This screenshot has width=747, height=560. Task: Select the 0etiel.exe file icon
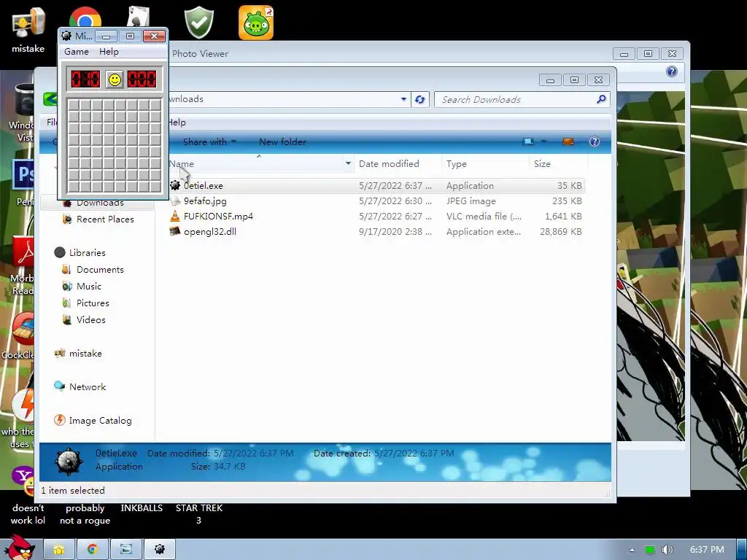pyautogui.click(x=175, y=185)
